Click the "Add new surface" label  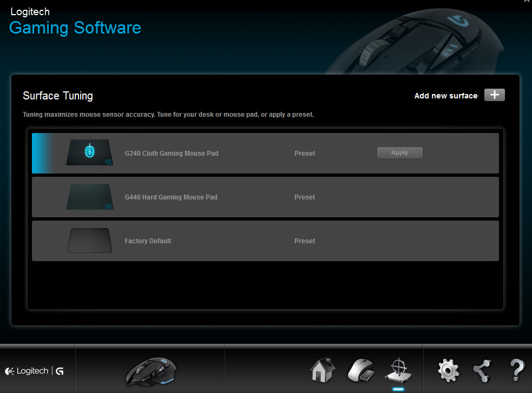tap(445, 96)
